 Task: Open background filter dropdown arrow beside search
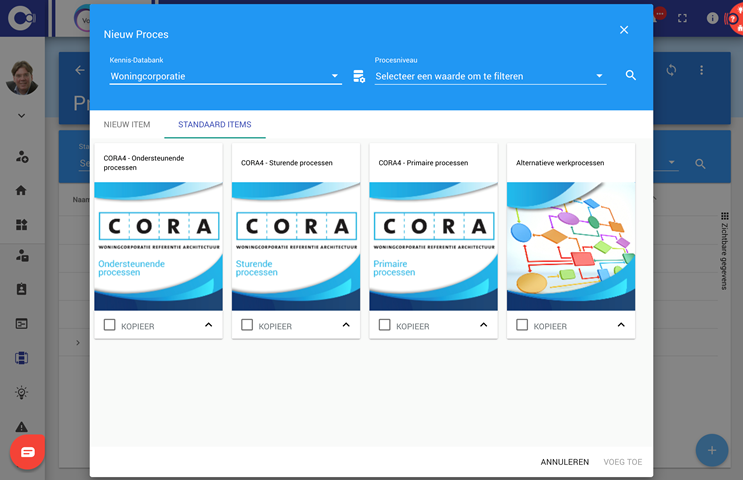click(671, 162)
